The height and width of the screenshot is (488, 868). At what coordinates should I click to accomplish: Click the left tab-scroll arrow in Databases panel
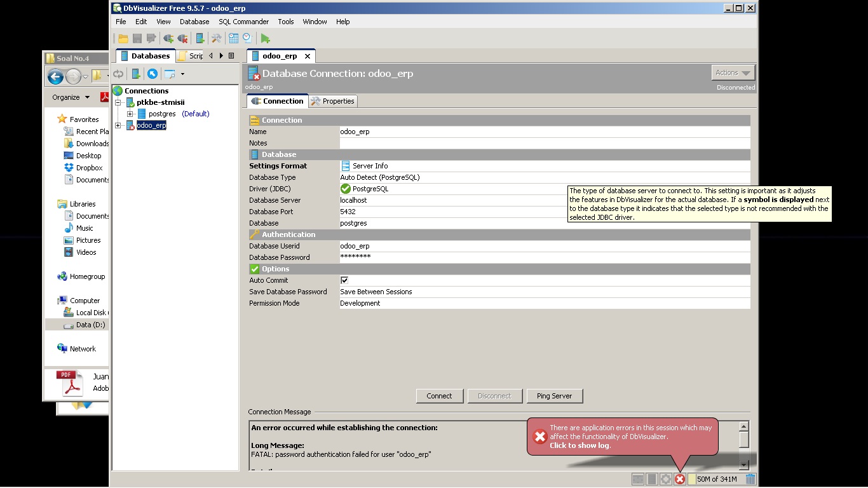pos(211,56)
